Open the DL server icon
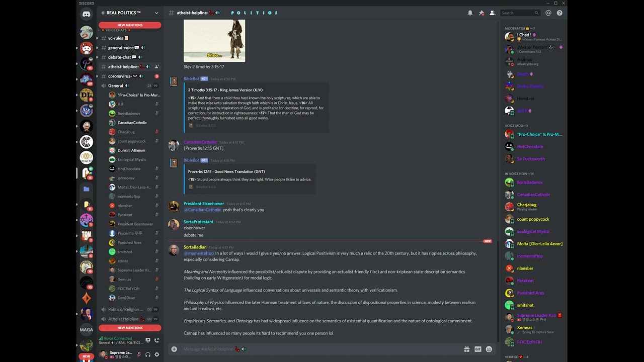The width and height of the screenshot is (644, 362). pos(86,95)
